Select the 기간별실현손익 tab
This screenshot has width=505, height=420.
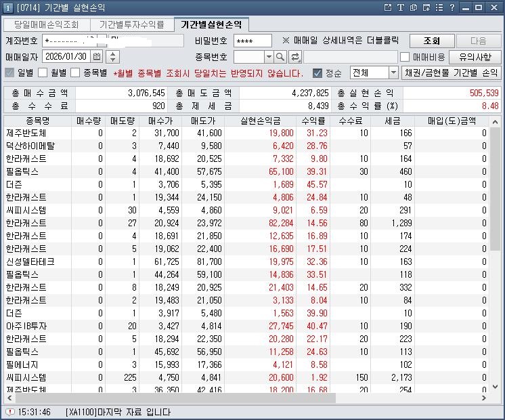click(x=211, y=24)
